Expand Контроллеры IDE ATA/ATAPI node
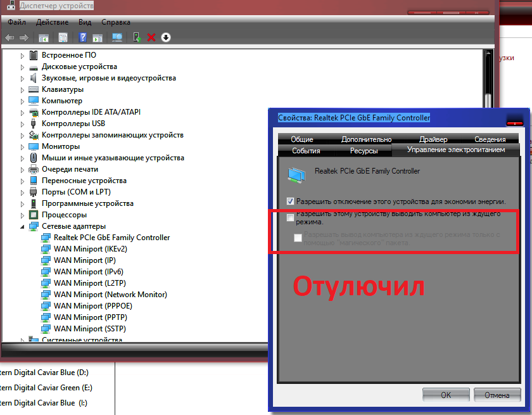 pos(22,113)
